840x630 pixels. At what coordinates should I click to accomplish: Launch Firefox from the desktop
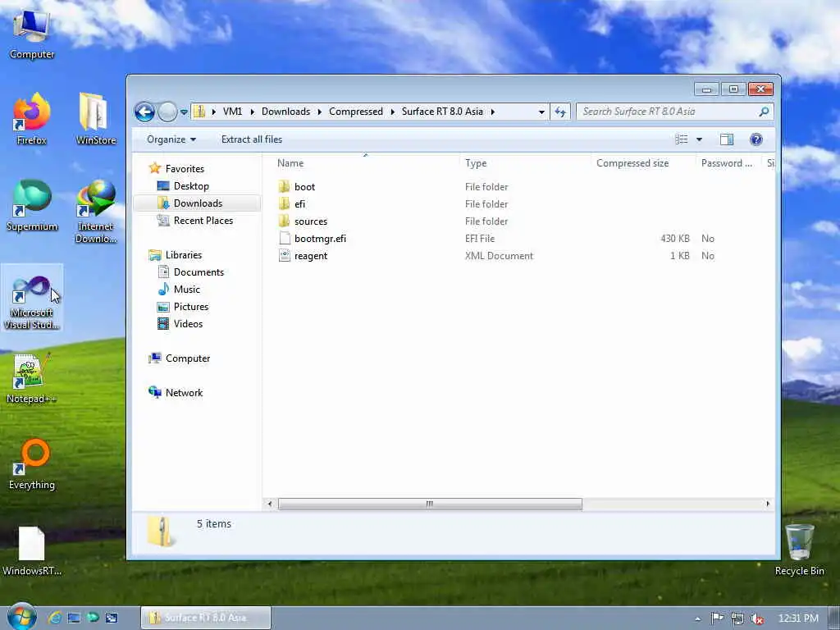32,119
